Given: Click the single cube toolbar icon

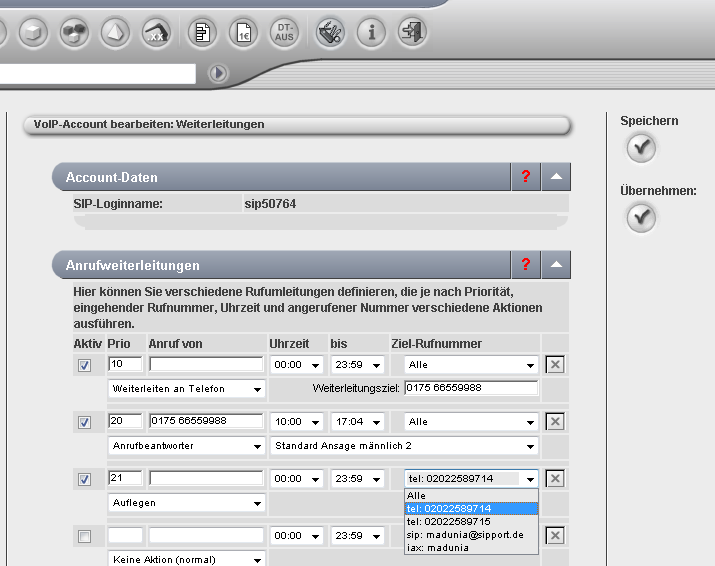Looking at the screenshot, I should coord(33,33).
